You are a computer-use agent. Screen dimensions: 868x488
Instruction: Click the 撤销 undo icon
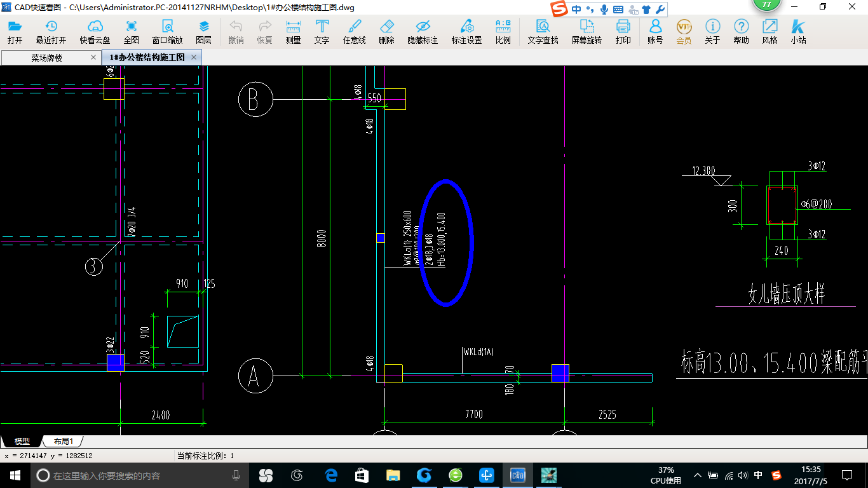point(236,32)
